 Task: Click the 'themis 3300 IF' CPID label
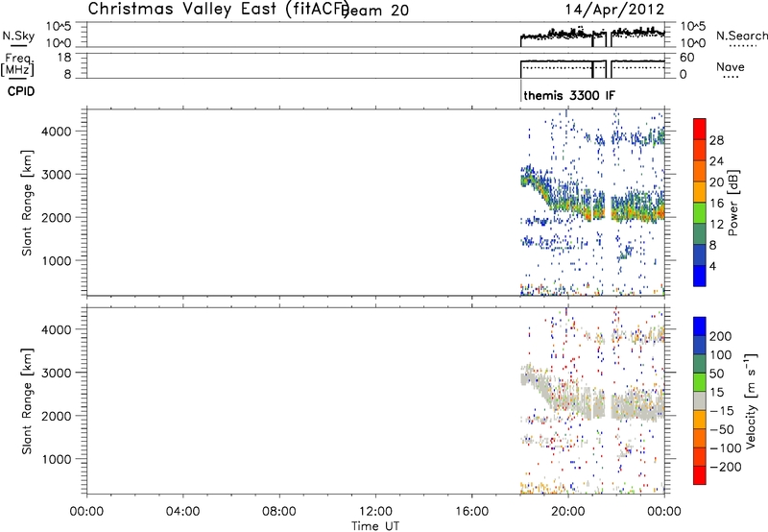(x=568, y=95)
